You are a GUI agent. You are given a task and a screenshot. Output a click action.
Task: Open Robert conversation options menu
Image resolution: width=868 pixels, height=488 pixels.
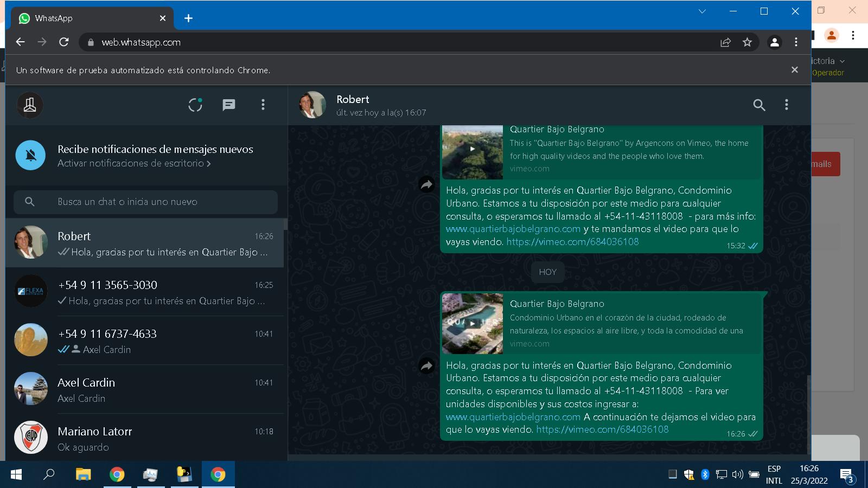787,105
